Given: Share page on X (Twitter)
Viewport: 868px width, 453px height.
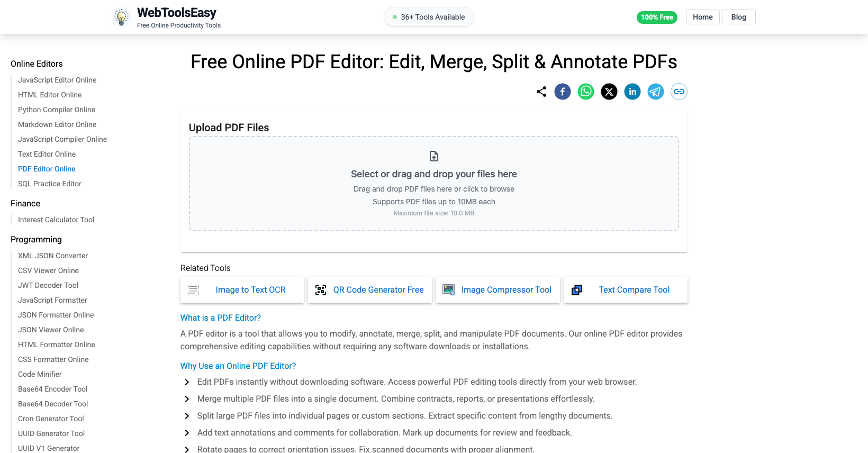Looking at the screenshot, I should pyautogui.click(x=609, y=92).
